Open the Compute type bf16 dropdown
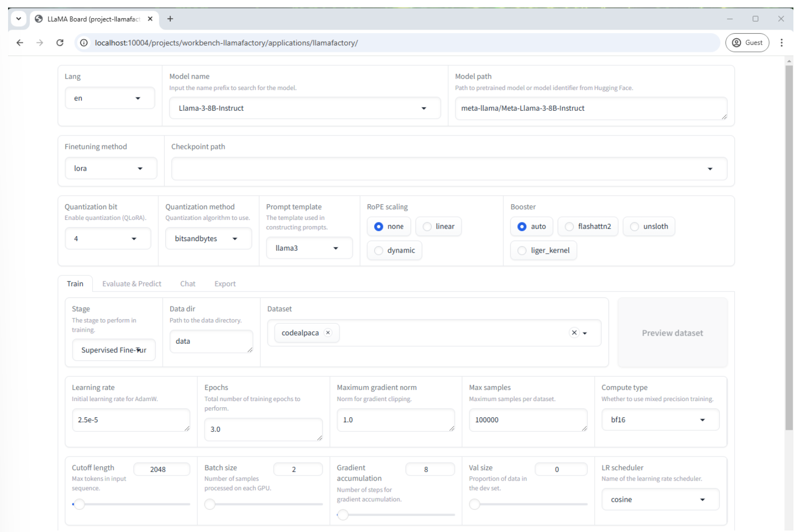806x532 pixels. tap(702, 420)
